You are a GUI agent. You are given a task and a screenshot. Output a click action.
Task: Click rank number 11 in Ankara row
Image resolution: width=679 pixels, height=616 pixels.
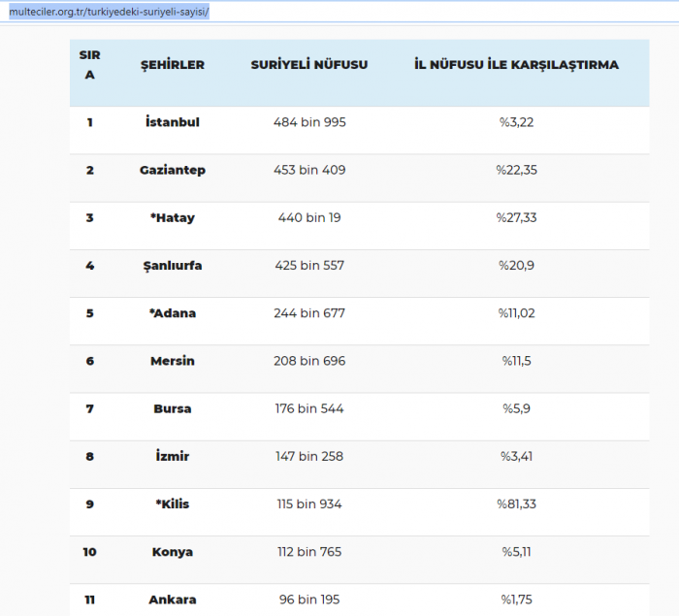point(89,600)
